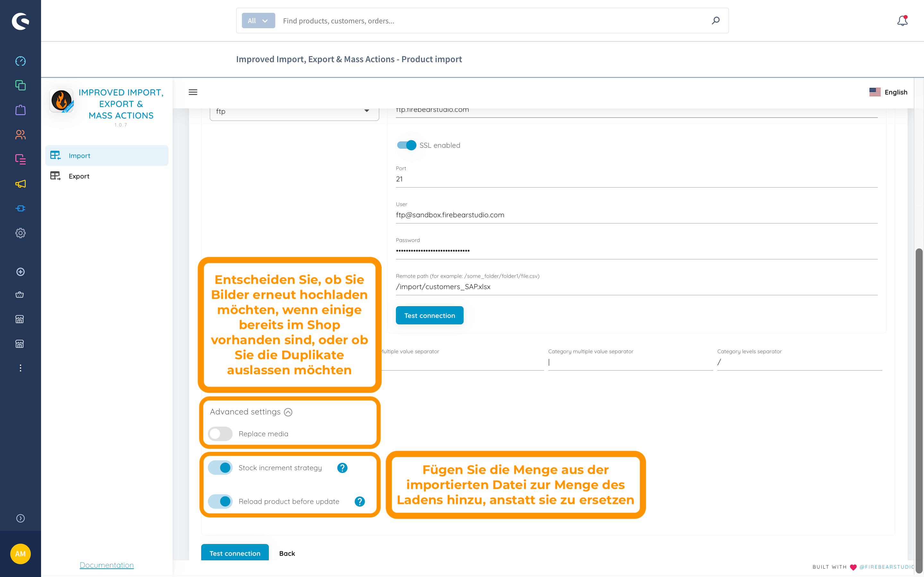Collapse the Advanced settings section
The width and height of the screenshot is (924, 577).
pos(288,412)
